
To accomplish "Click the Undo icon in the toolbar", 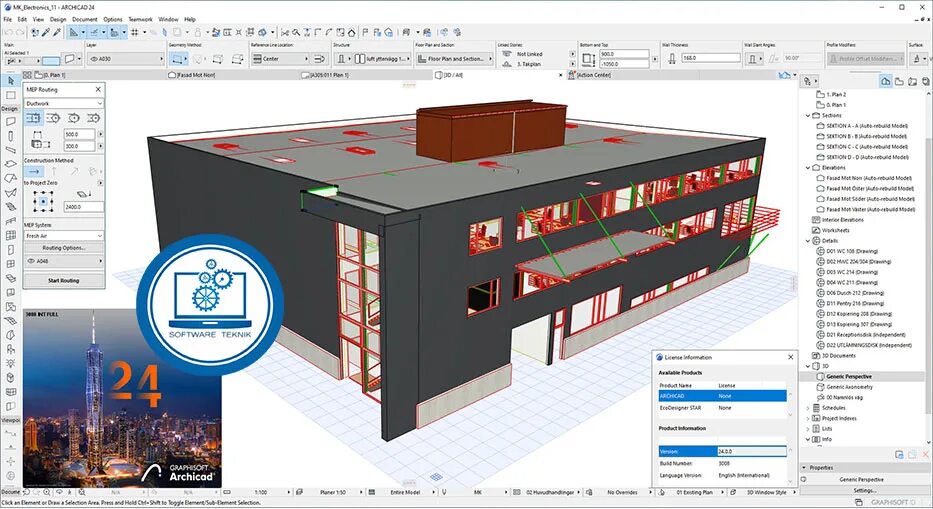I will point(8,33).
